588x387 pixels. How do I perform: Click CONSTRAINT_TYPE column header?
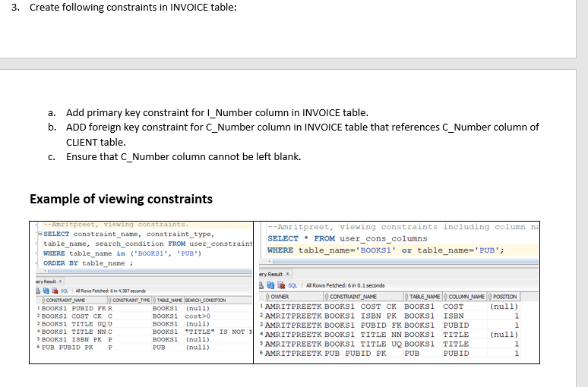click(x=130, y=300)
